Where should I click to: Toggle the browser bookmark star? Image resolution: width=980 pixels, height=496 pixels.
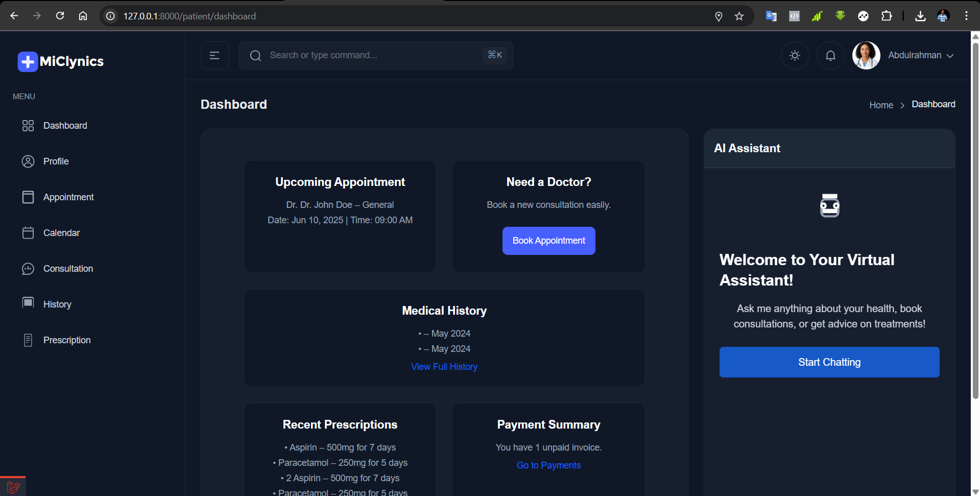click(x=739, y=16)
